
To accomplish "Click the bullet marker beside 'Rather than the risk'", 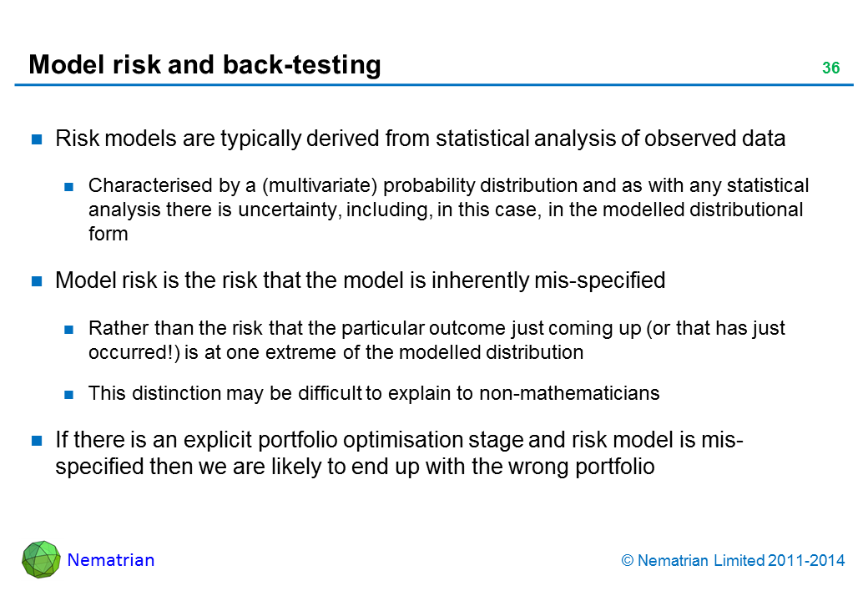I will (x=69, y=329).
